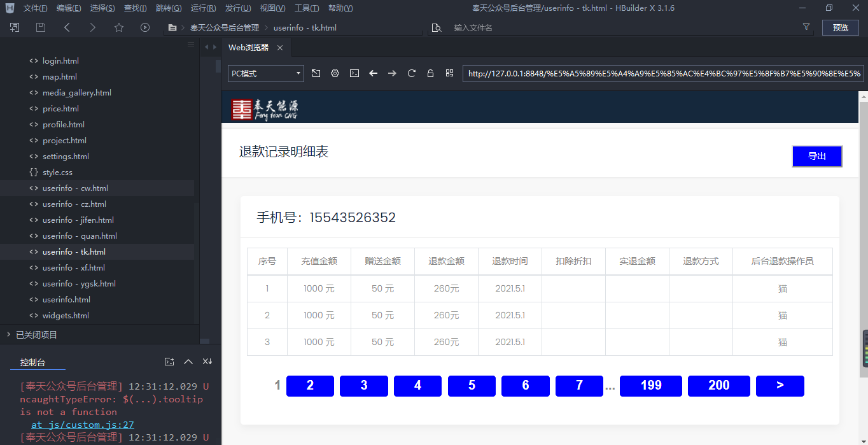Image resolution: width=868 pixels, height=445 pixels.
Task: Click the run play icon in toolbar
Action: tap(145, 27)
